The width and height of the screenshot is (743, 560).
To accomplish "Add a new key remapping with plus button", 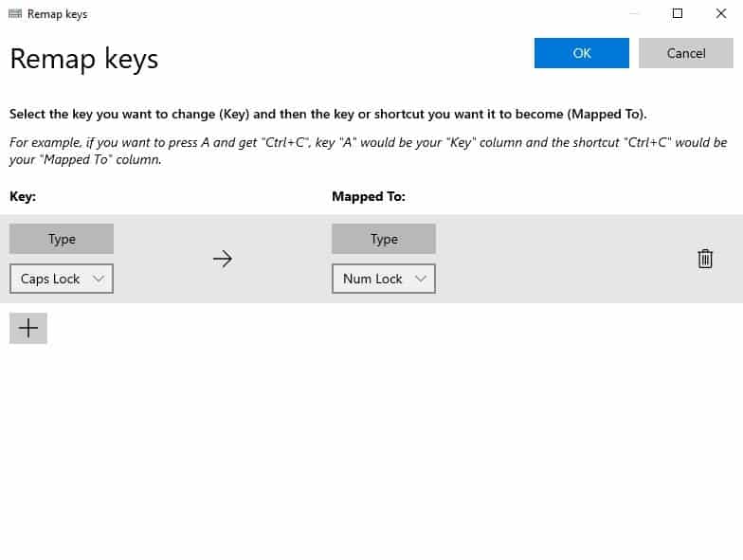I will coord(28,328).
